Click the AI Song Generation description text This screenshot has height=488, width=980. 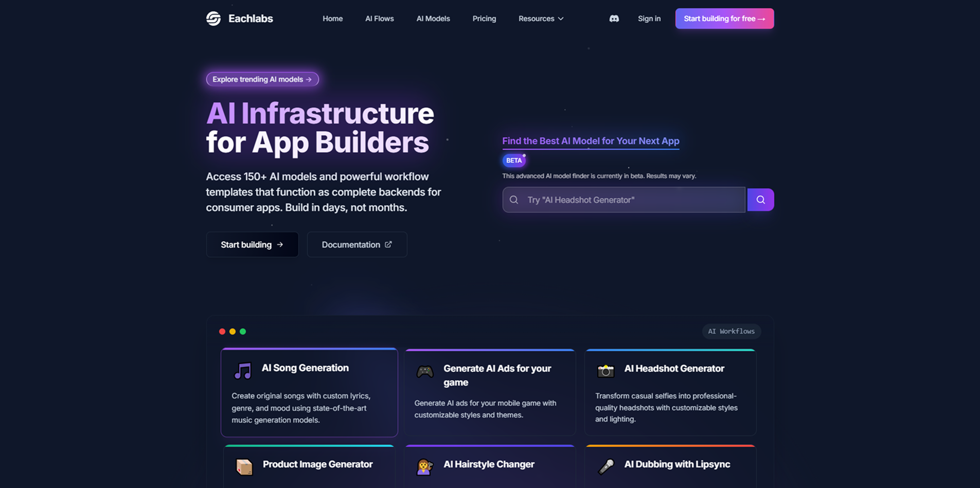(x=301, y=408)
